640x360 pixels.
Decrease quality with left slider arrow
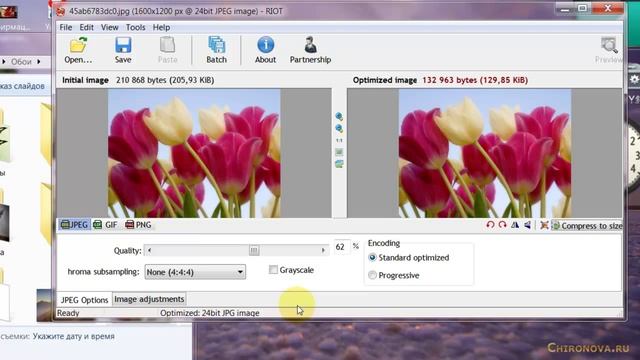coord(149,250)
